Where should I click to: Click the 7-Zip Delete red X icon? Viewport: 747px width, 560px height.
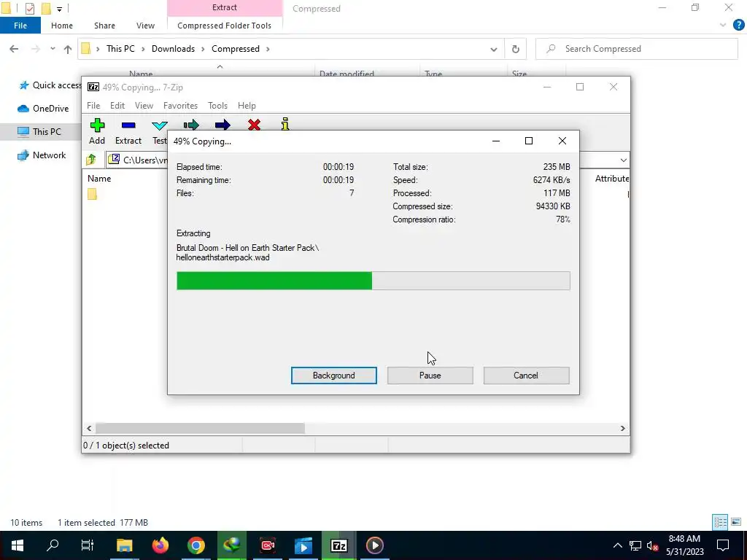[255, 125]
